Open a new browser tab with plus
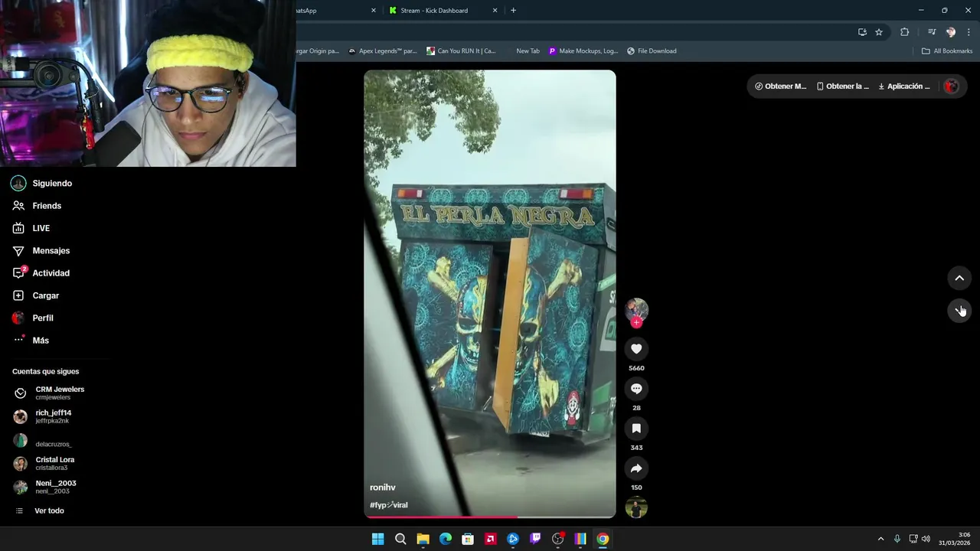Screen dimensions: 980x551 (x=513, y=11)
